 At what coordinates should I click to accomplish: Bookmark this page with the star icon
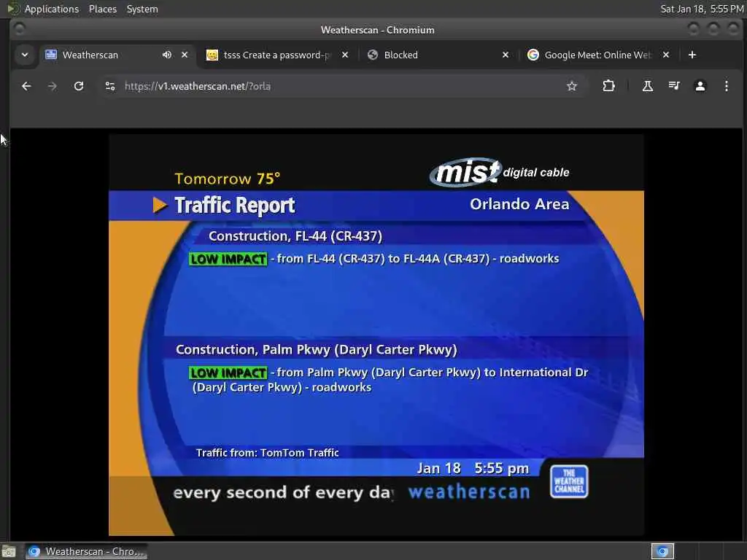click(572, 86)
